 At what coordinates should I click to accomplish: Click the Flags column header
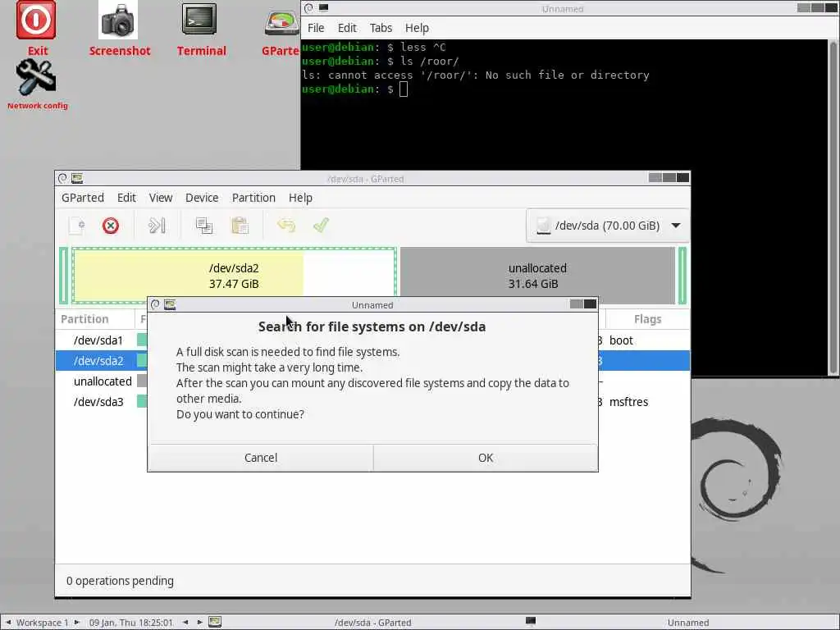click(648, 319)
